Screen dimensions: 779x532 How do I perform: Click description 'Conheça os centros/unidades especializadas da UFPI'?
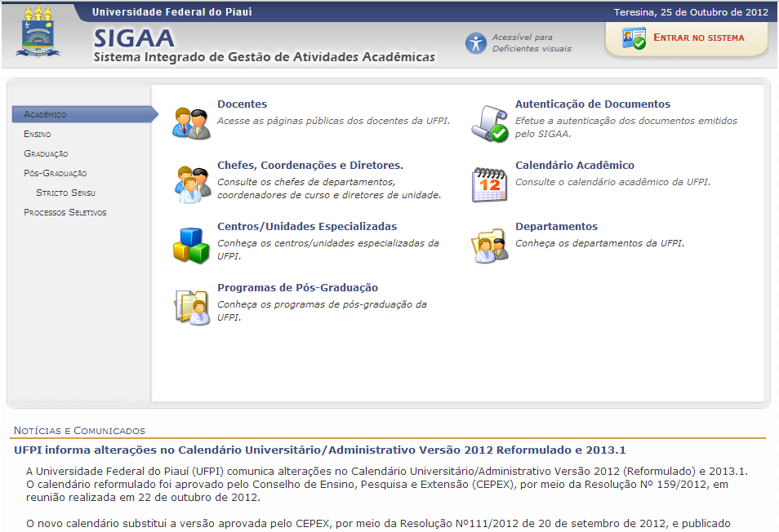[328, 250]
